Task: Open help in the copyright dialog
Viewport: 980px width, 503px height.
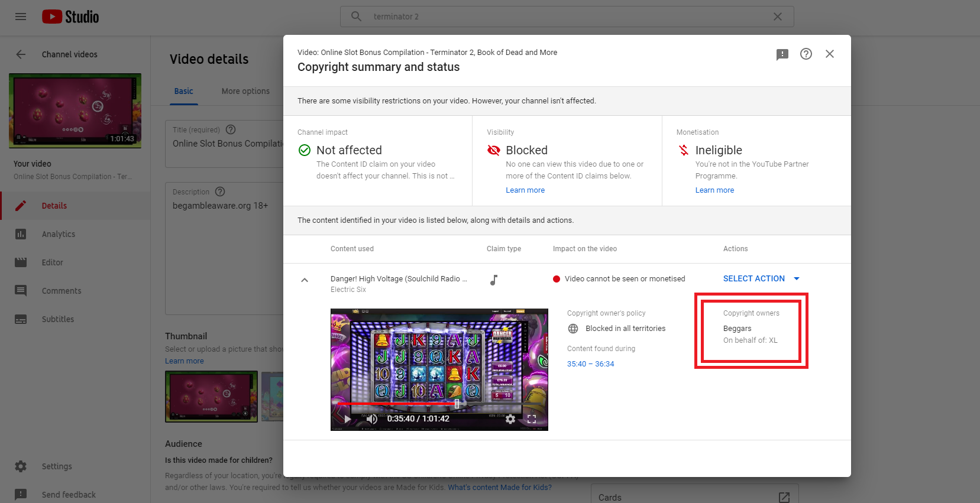Action: (806, 54)
